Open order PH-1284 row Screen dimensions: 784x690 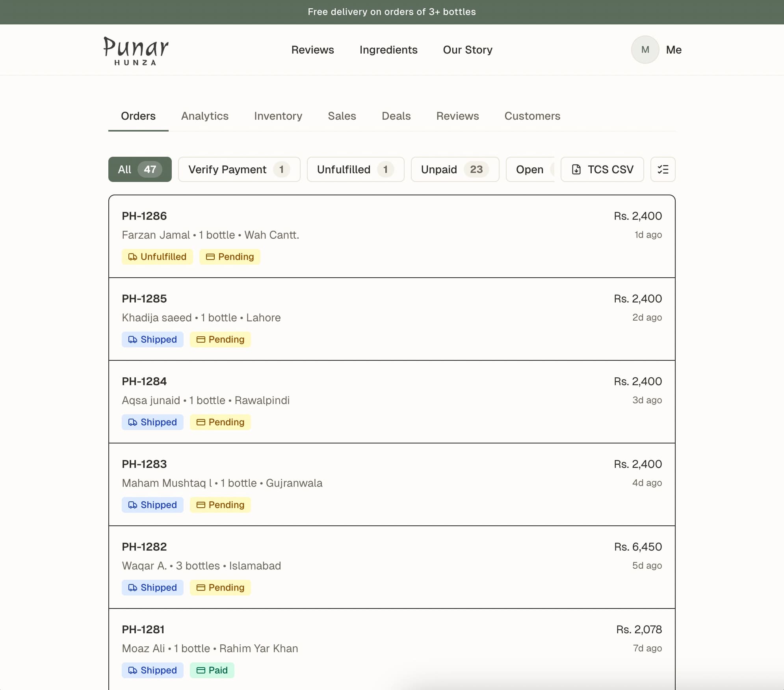click(392, 401)
